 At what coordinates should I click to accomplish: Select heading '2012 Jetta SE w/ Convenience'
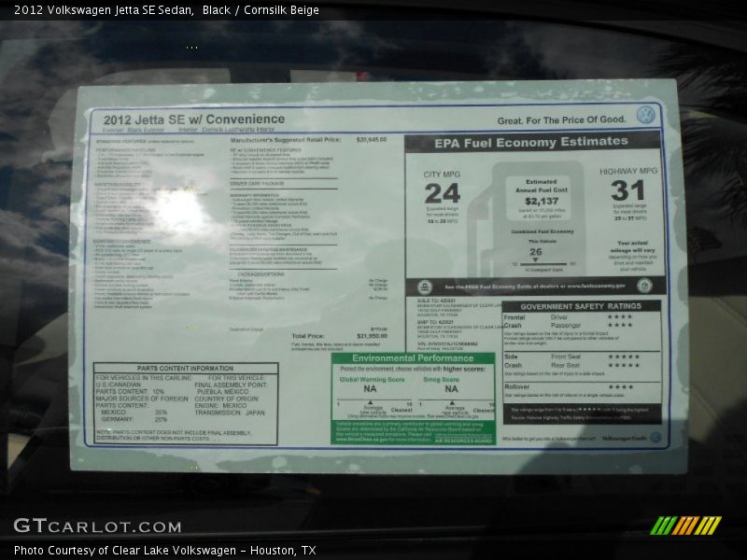tap(194, 119)
